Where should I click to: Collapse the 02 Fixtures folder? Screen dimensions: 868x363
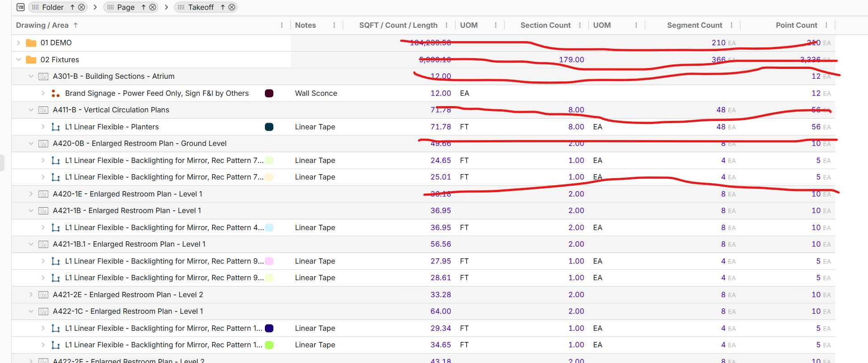point(18,60)
